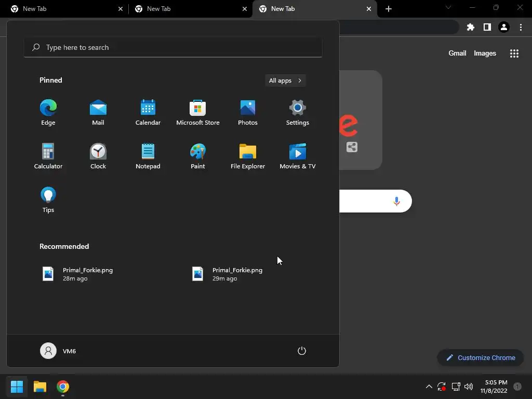Open the Images link
532x399 pixels.
coord(485,54)
